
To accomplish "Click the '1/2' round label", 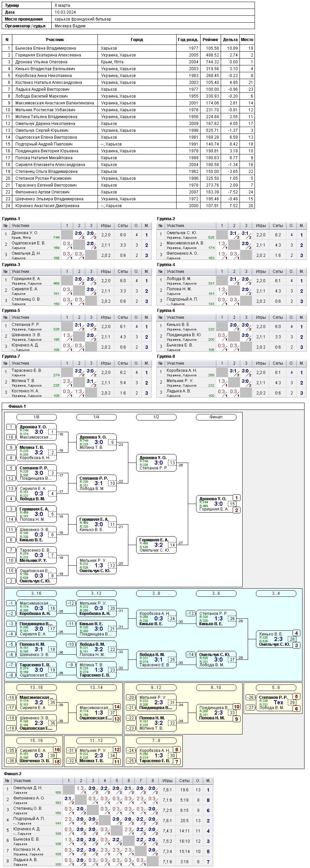I will point(156,417).
